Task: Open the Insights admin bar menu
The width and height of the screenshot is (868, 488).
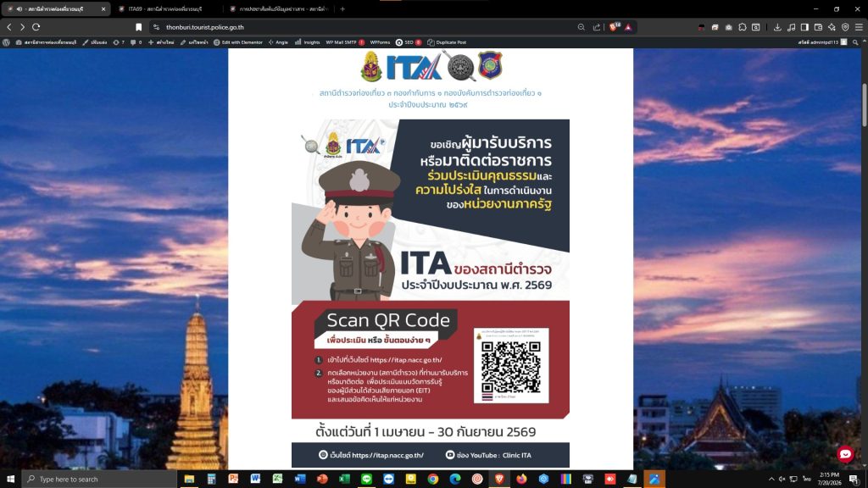Action: point(307,42)
